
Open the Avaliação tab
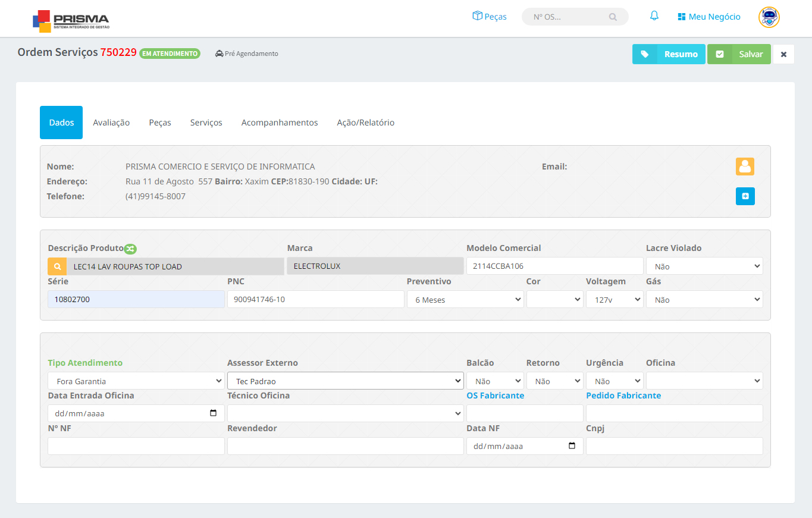[x=111, y=123]
